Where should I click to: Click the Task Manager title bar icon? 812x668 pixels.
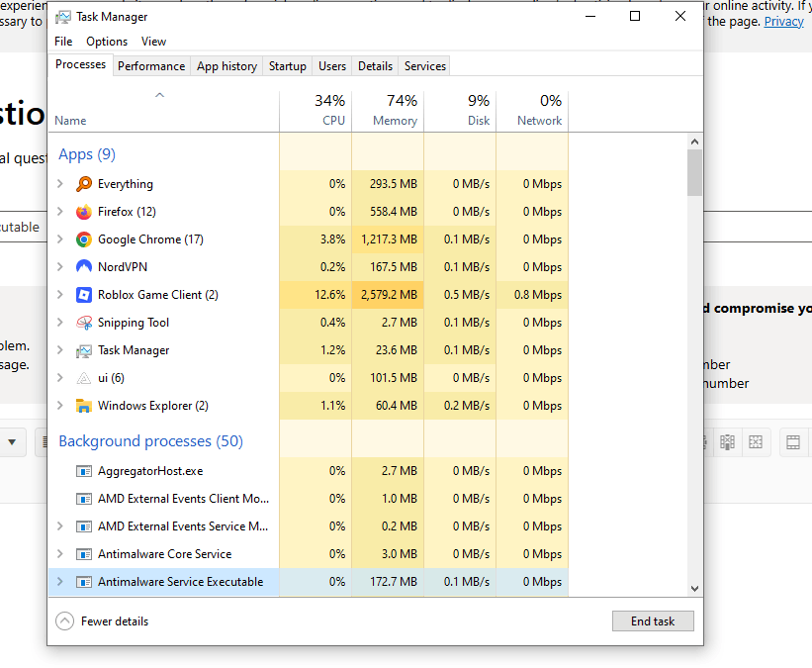click(x=63, y=17)
